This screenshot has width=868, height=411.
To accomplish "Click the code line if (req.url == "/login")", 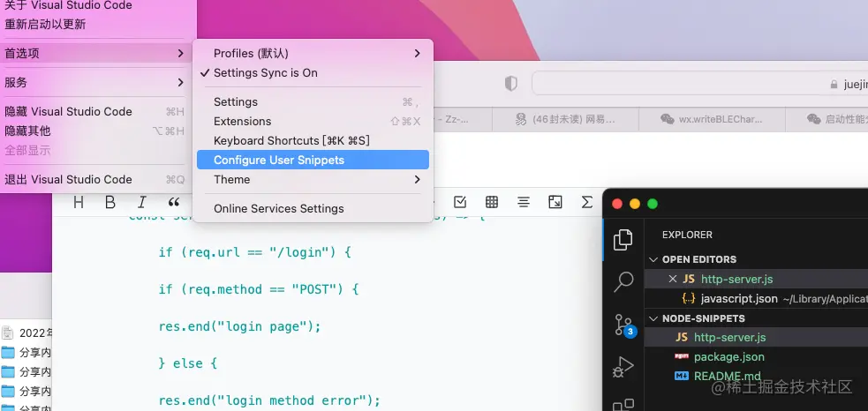I will [254, 252].
